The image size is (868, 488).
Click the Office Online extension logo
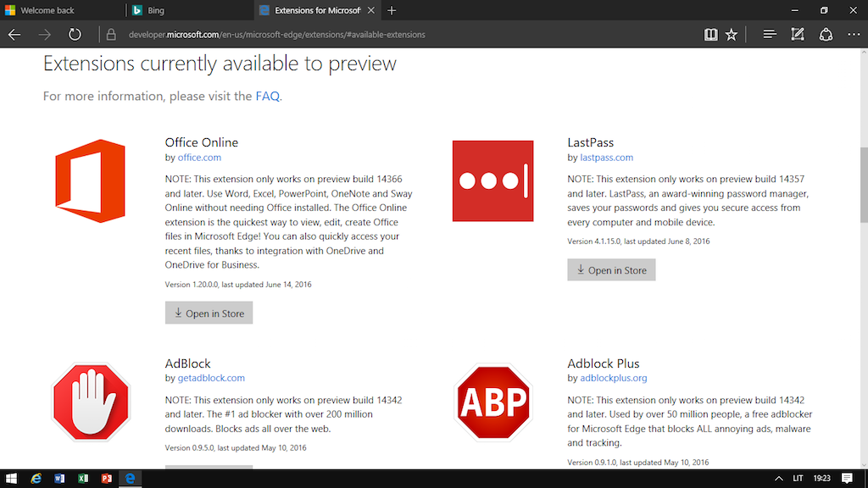coord(90,181)
